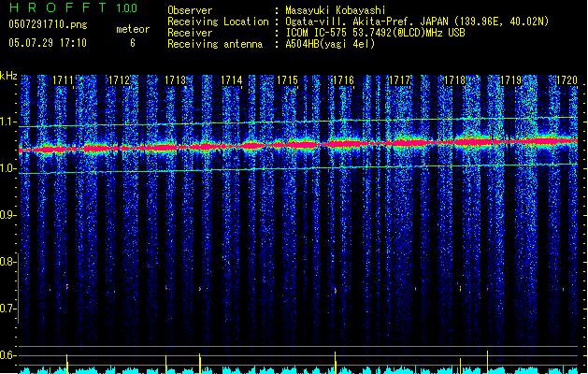Click the Receiving antenna label
This screenshot has height=374, width=588.
(215, 44)
